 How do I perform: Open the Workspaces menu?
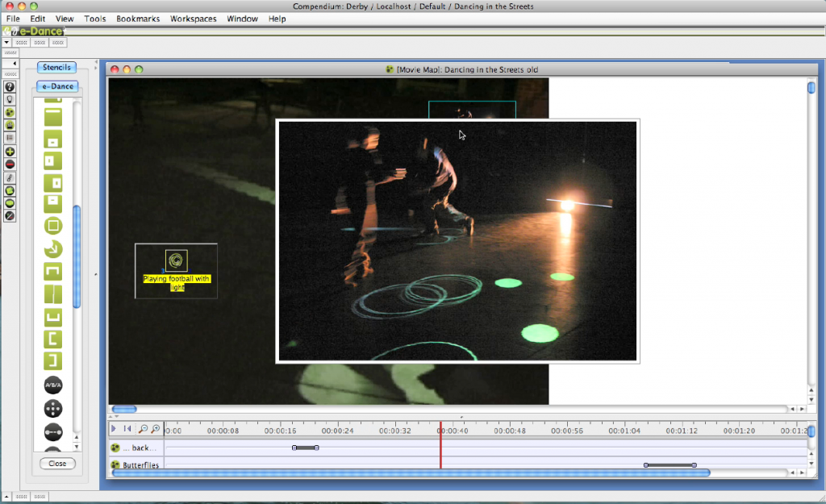(x=193, y=19)
